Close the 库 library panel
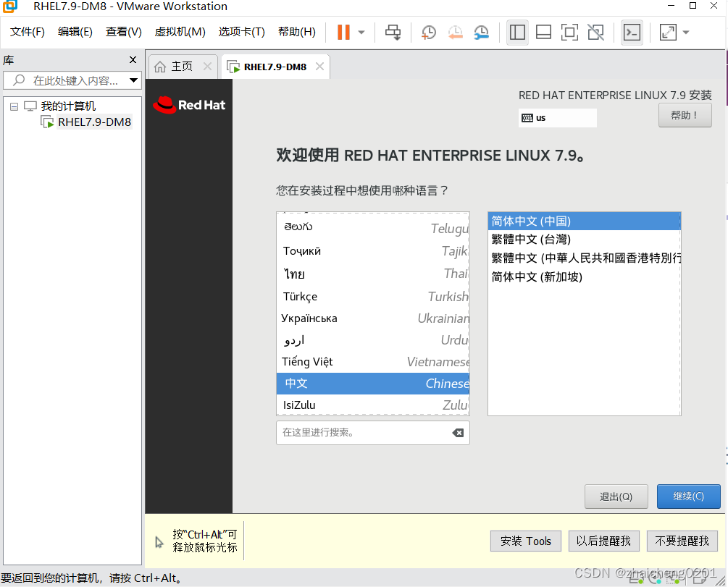The height and width of the screenshot is (587, 728). pos(133,60)
